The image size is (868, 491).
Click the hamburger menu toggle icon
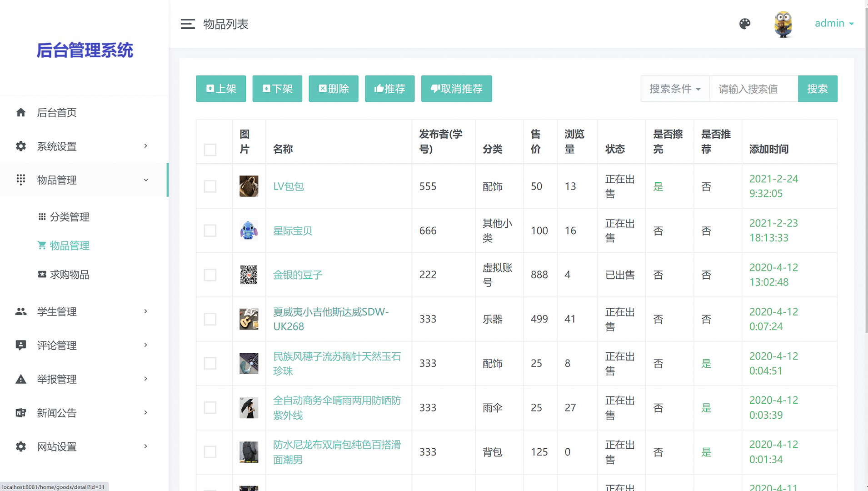[188, 24]
